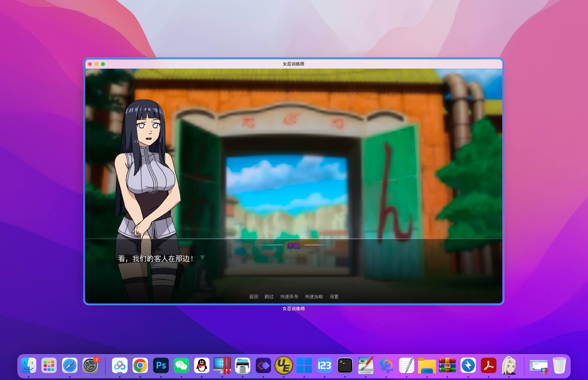Skip dialogue using 跳过
588x380 pixels.
269,296
